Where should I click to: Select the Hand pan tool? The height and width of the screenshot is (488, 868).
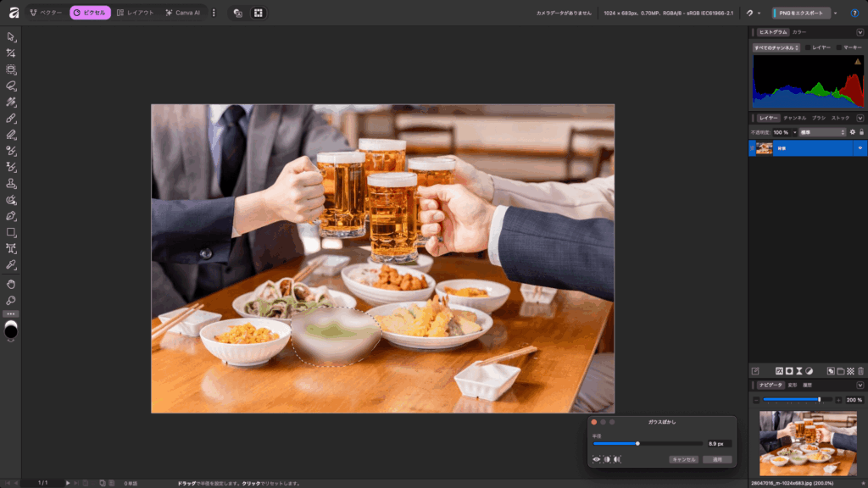pyautogui.click(x=11, y=284)
